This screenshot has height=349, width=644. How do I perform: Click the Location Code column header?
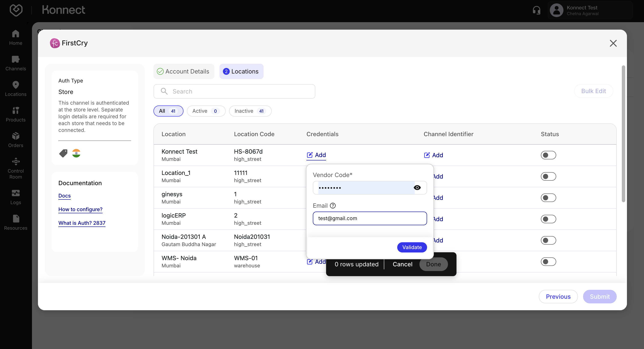point(254,134)
